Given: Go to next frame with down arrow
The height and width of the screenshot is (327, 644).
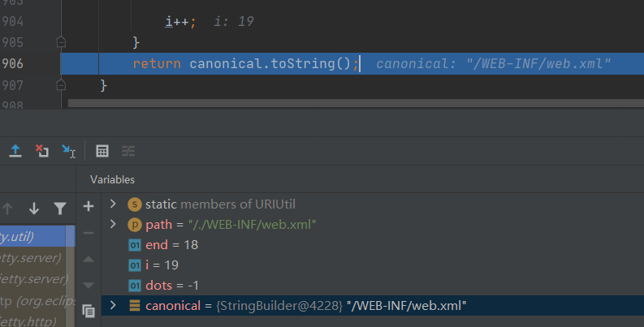Looking at the screenshot, I should [33, 209].
